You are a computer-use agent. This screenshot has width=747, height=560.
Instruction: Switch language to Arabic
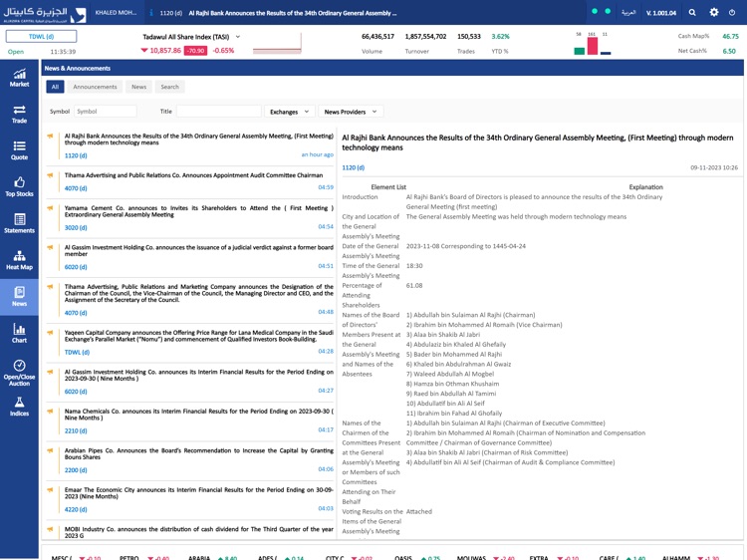628,13
